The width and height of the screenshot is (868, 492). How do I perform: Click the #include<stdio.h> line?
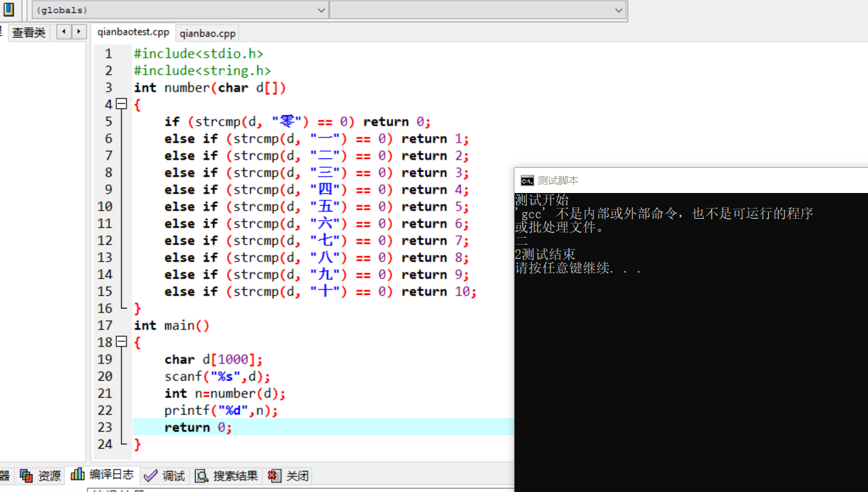click(198, 54)
